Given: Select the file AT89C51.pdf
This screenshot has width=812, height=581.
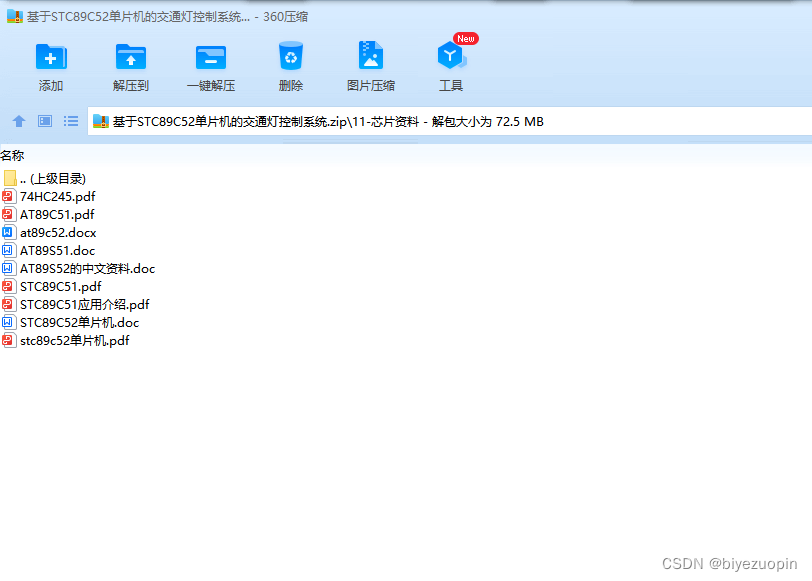Looking at the screenshot, I should point(57,214).
